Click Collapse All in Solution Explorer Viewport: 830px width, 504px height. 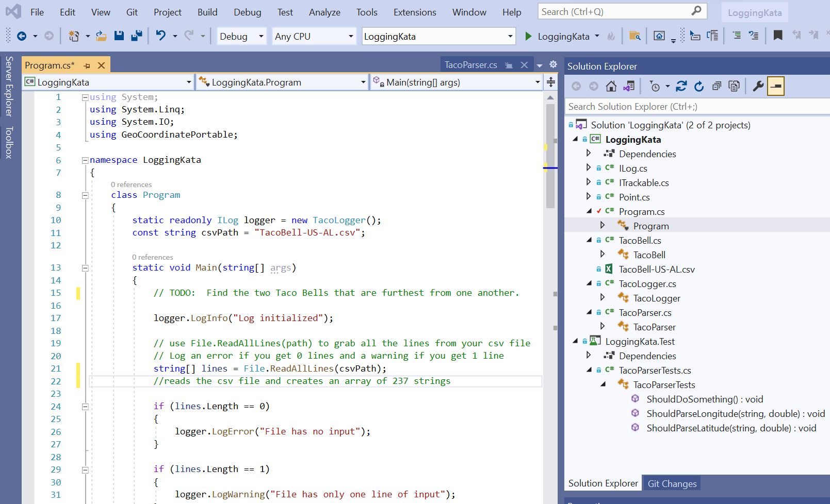coord(717,87)
